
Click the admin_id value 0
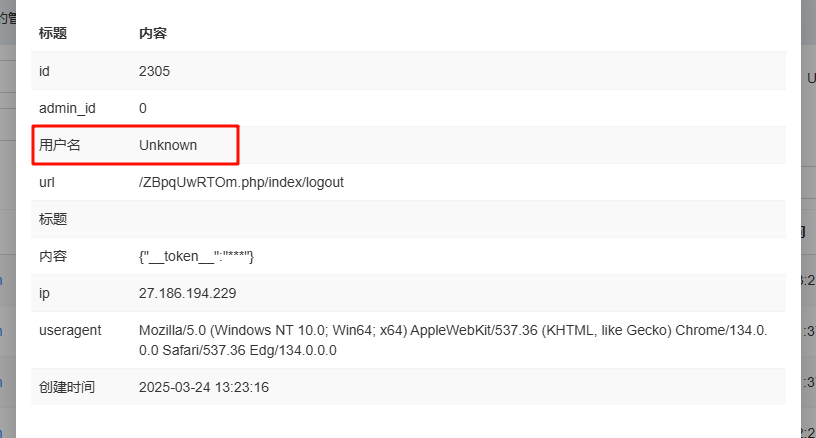(143, 108)
